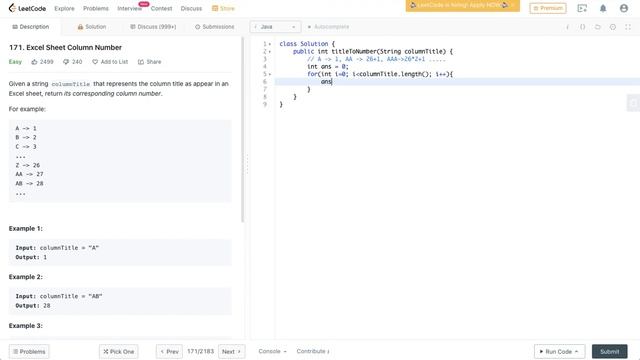This screenshot has width=640, height=360.
Task: Click the bottom Problems button
Action: point(29,351)
